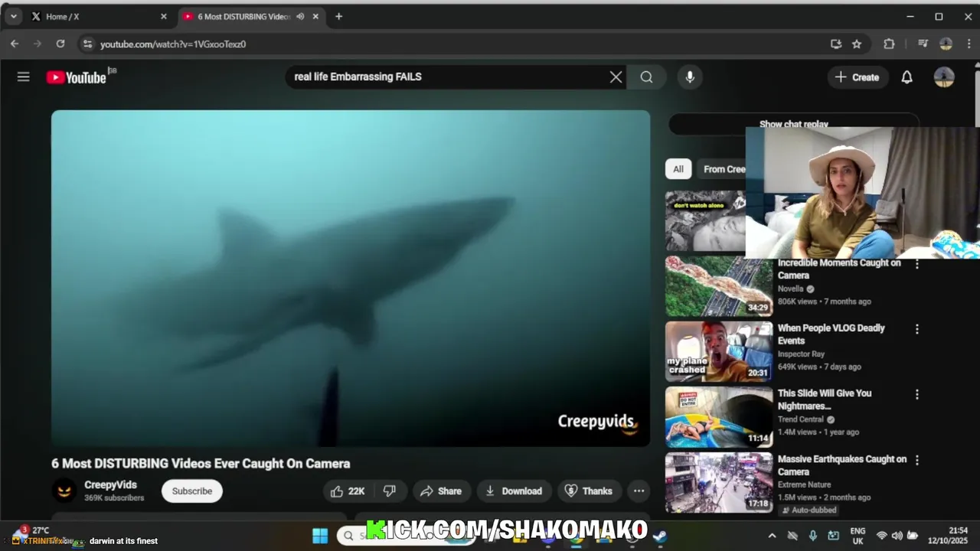
Task: Open media controls icon in Chrome toolbar
Action: 923,44
